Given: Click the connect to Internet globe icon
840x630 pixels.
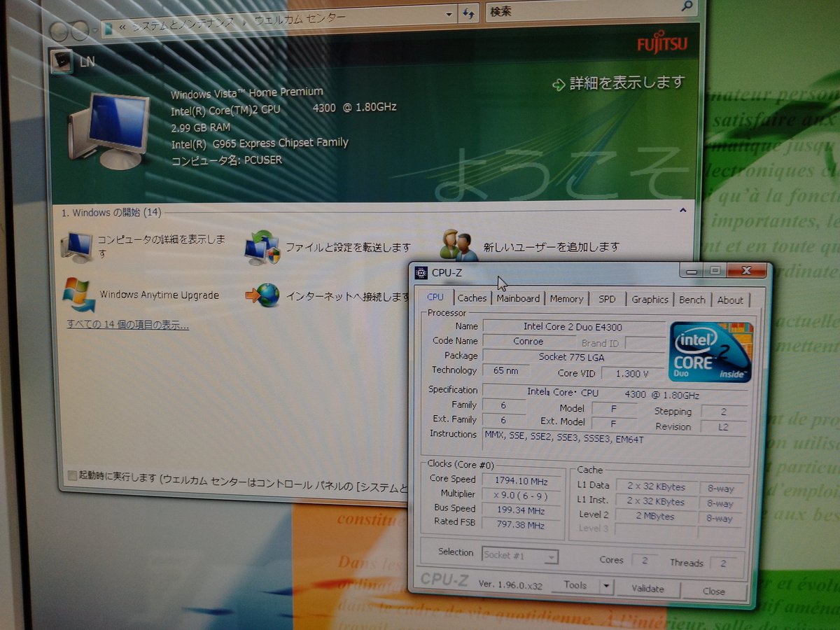Looking at the screenshot, I should [262, 295].
